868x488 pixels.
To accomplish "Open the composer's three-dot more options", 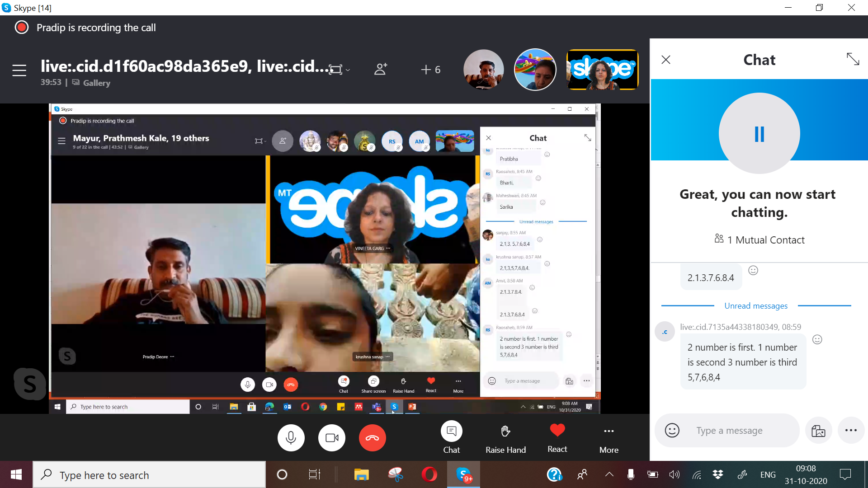I will click(851, 431).
